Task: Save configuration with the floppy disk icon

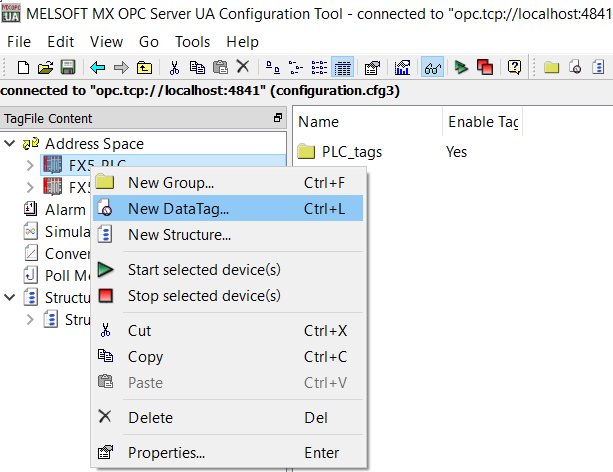Action: [68, 68]
